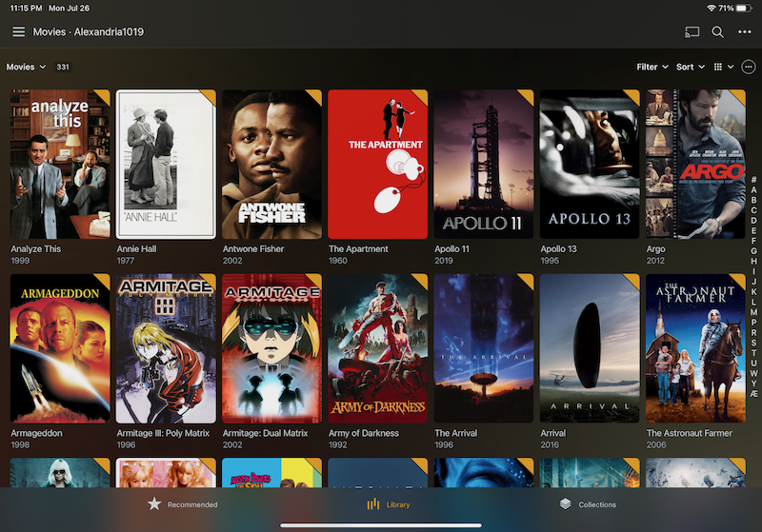Screen dimensions: 762x532
Task: Click the Army of Darkness title text
Action: click(x=364, y=433)
